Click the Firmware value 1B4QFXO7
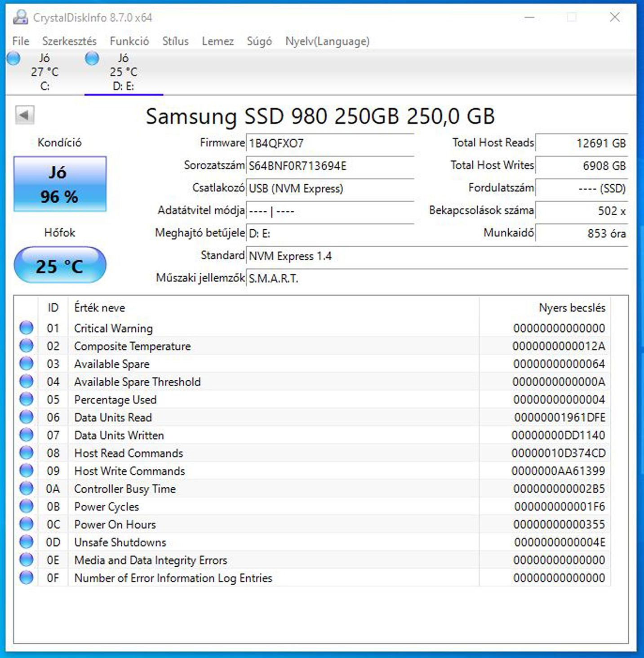 tap(330, 143)
